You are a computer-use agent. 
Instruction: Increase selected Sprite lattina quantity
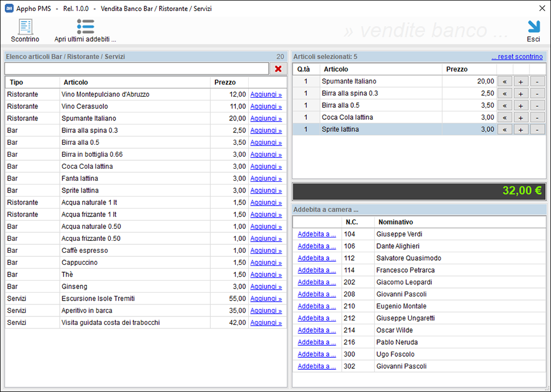click(521, 130)
